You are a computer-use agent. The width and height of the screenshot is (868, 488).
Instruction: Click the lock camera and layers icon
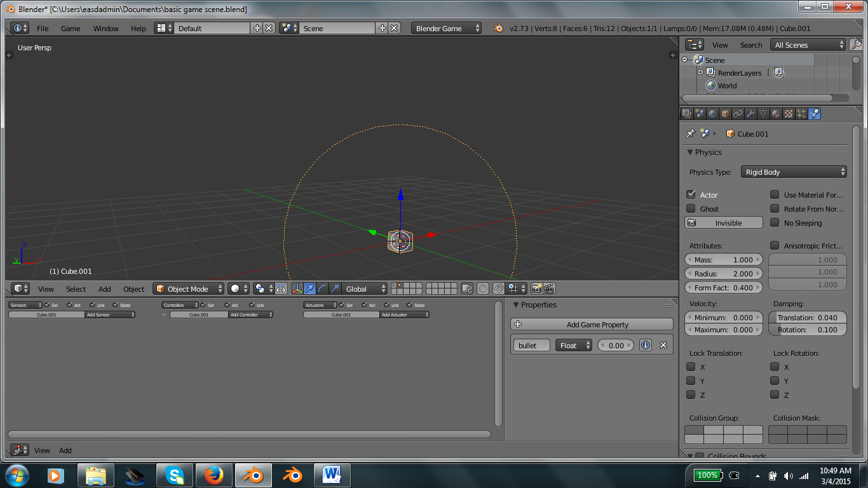point(467,288)
